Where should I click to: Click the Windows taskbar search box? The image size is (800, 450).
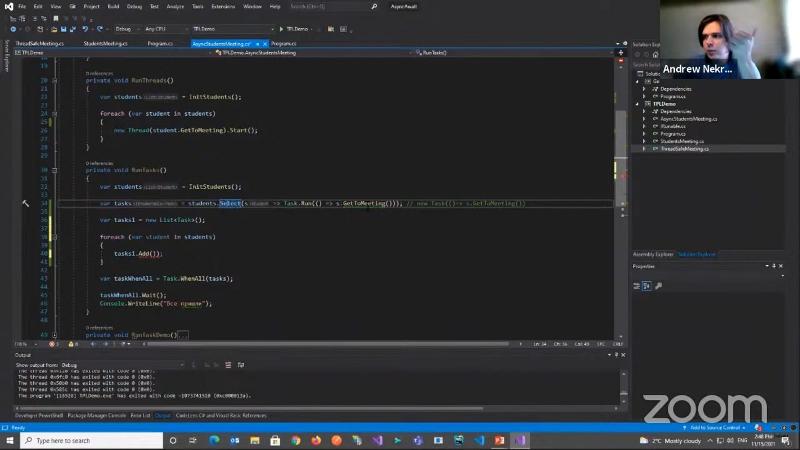(x=90, y=440)
